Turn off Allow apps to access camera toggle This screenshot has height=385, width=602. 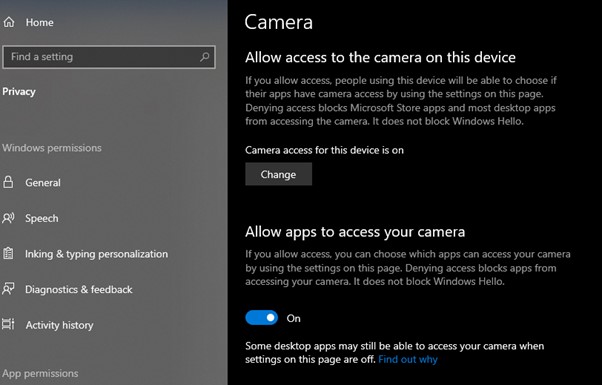pyautogui.click(x=261, y=318)
